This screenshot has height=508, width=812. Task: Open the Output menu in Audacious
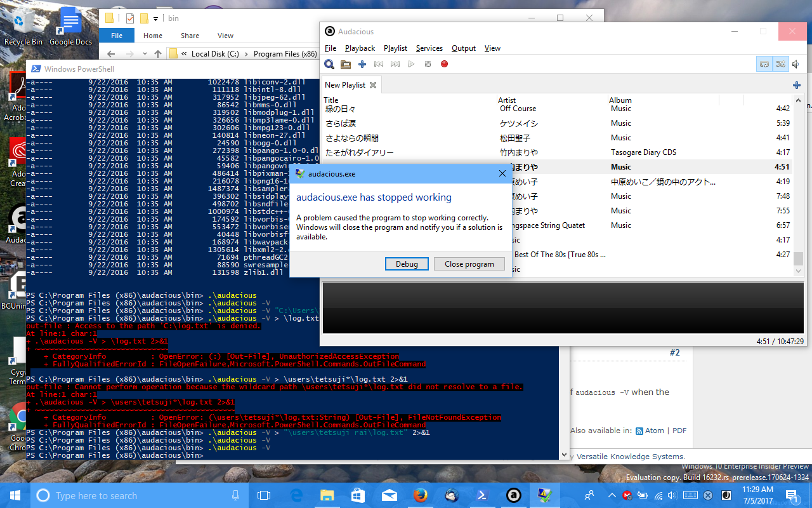point(464,48)
